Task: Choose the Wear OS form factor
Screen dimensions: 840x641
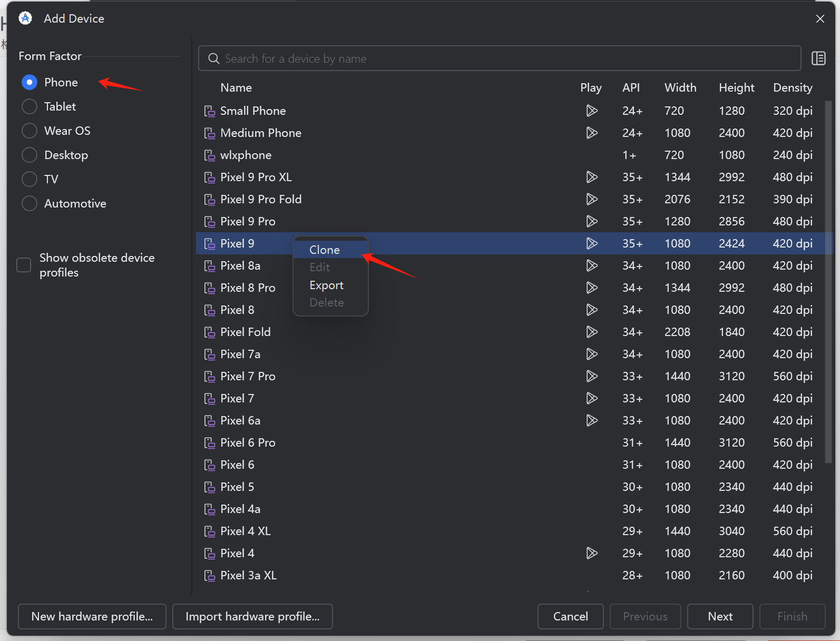Action: click(30, 131)
